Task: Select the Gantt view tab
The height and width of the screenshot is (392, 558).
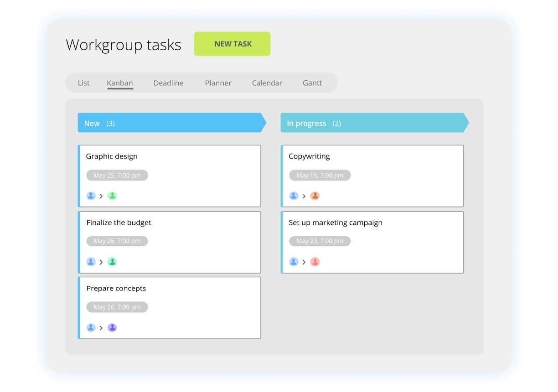Action: pyautogui.click(x=312, y=83)
